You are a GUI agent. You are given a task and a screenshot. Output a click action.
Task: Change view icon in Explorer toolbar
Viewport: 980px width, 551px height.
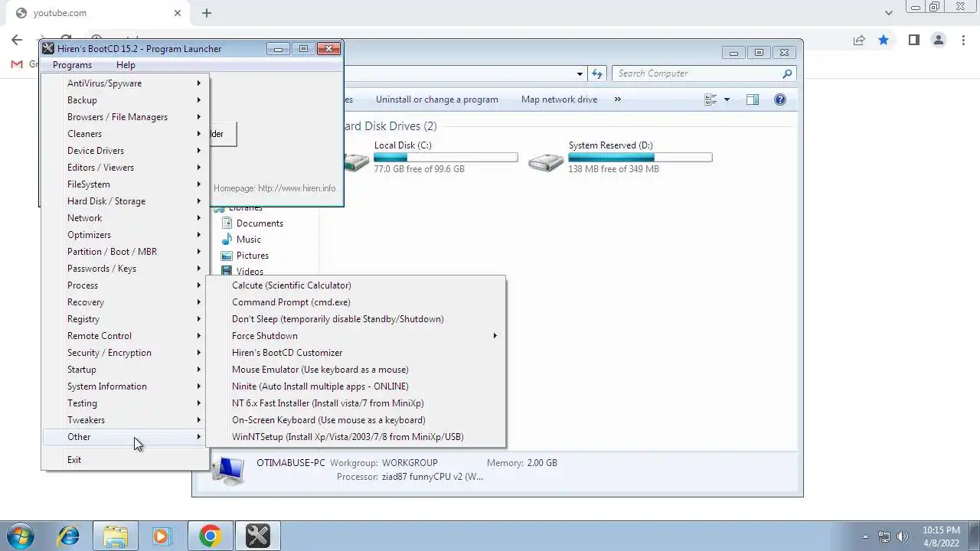(710, 99)
